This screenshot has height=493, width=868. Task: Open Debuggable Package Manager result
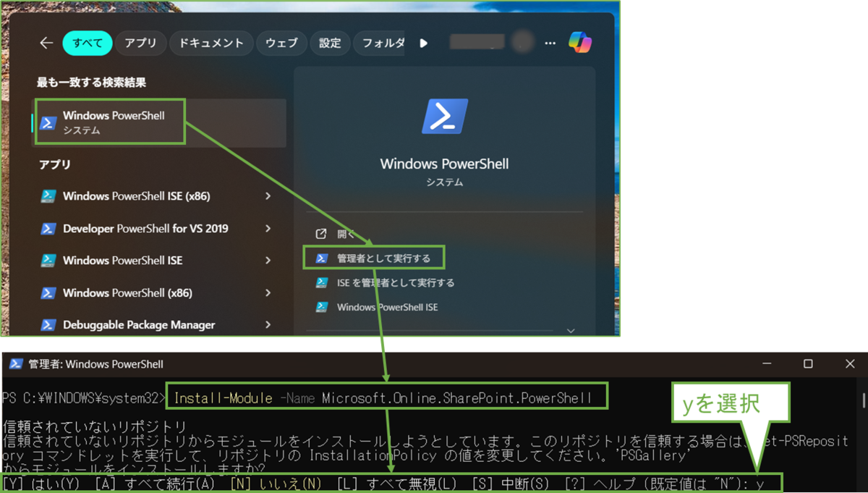click(x=139, y=325)
